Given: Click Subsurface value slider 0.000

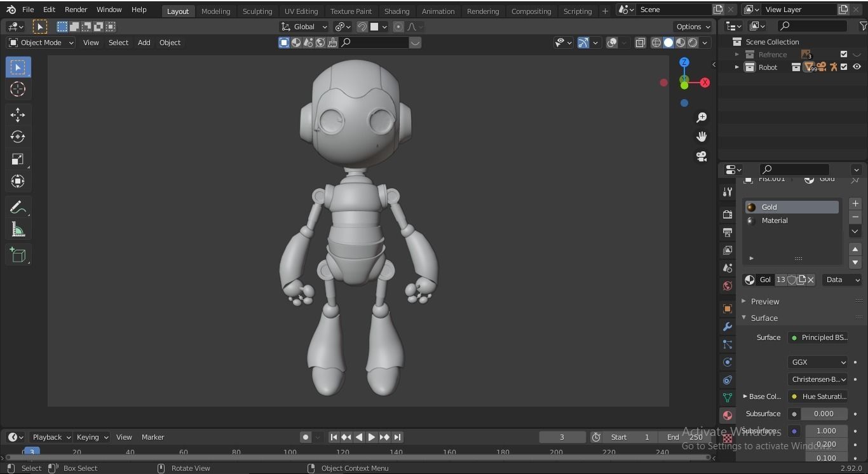Looking at the screenshot, I should pos(824,414).
